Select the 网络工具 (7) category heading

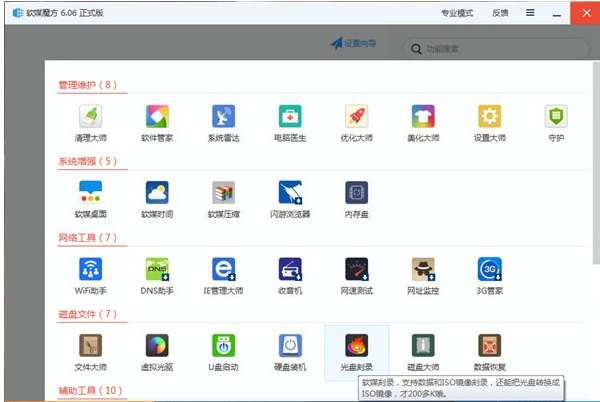coord(88,238)
